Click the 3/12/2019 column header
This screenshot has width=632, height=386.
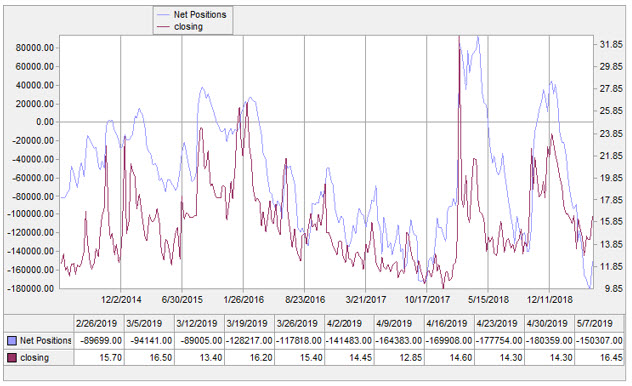click(200, 324)
